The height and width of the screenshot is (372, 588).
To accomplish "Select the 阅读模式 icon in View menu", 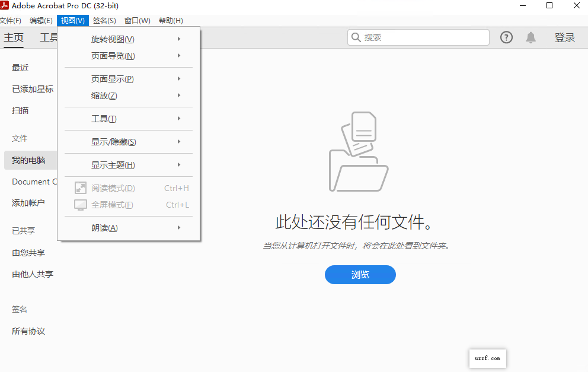I will (x=81, y=187).
